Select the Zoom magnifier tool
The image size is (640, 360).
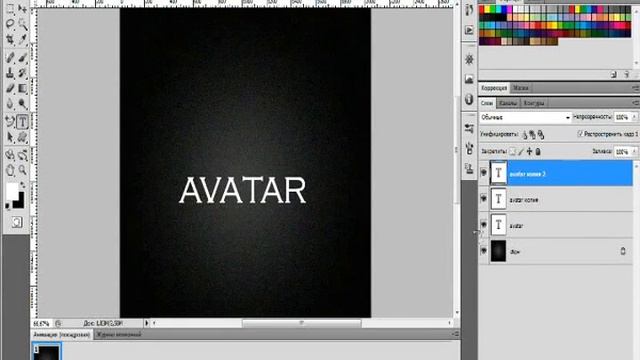tap(23, 170)
